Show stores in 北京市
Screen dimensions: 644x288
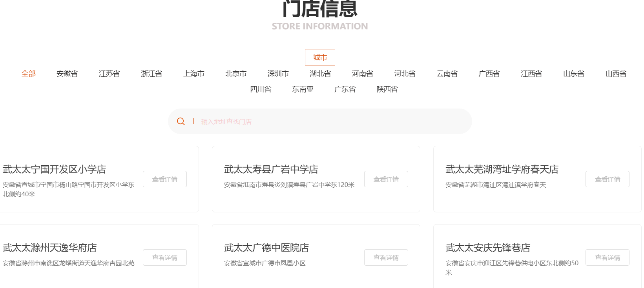[x=236, y=74]
